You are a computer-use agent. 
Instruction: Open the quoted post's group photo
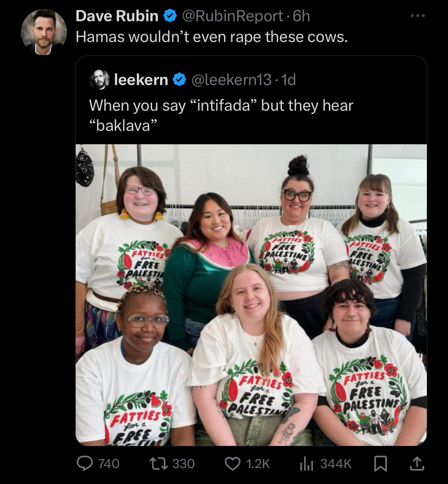point(251,294)
